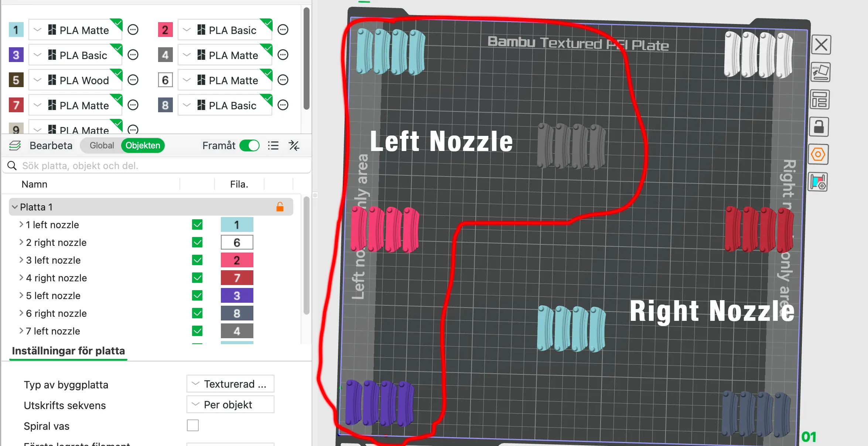Click the list view icon beside Framåt
Viewport: 868px width, 446px height.
(273, 146)
